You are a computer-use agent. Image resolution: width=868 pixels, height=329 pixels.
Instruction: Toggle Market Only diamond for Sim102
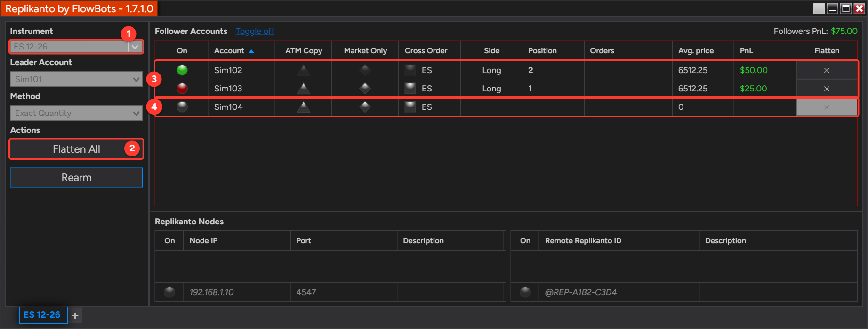(x=365, y=70)
